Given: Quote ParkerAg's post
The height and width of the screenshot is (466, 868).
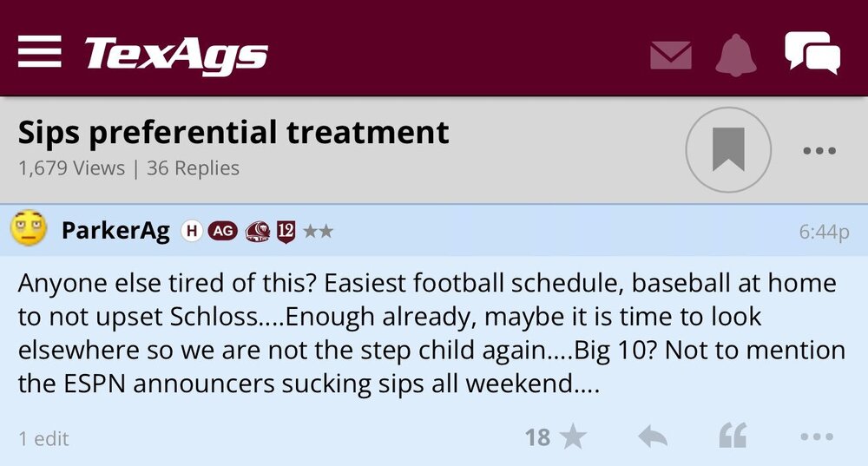Looking at the screenshot, I should (733, 437).
